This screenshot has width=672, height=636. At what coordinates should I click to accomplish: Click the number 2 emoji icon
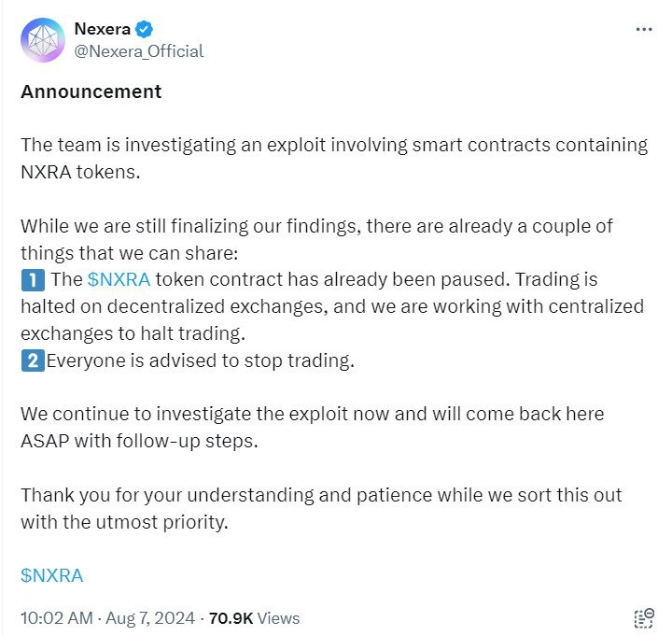point(31,360)
